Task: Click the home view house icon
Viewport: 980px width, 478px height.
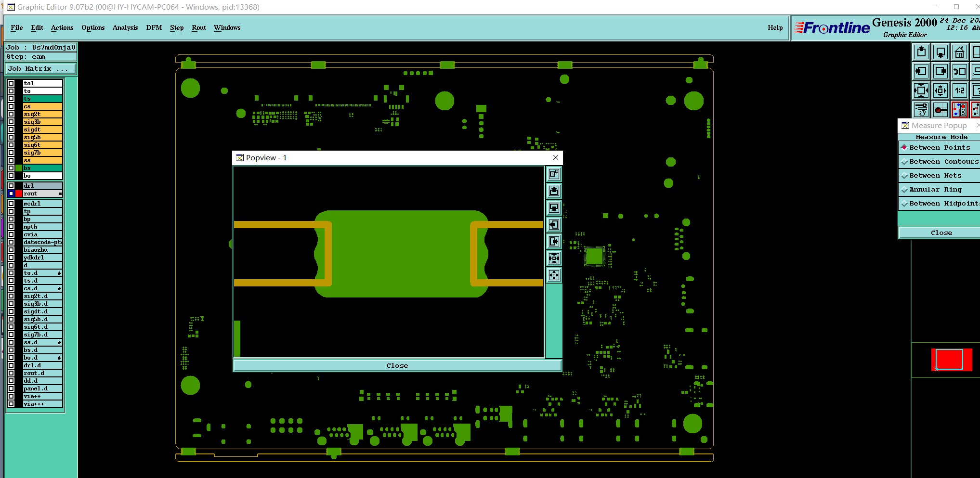Action: coord(959,52)
